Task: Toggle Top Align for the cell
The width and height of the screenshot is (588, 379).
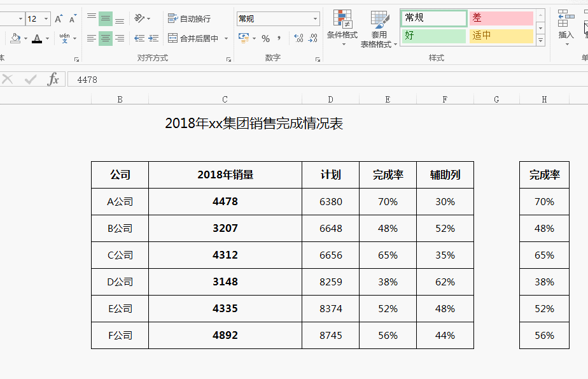Action: click(92, 18)
